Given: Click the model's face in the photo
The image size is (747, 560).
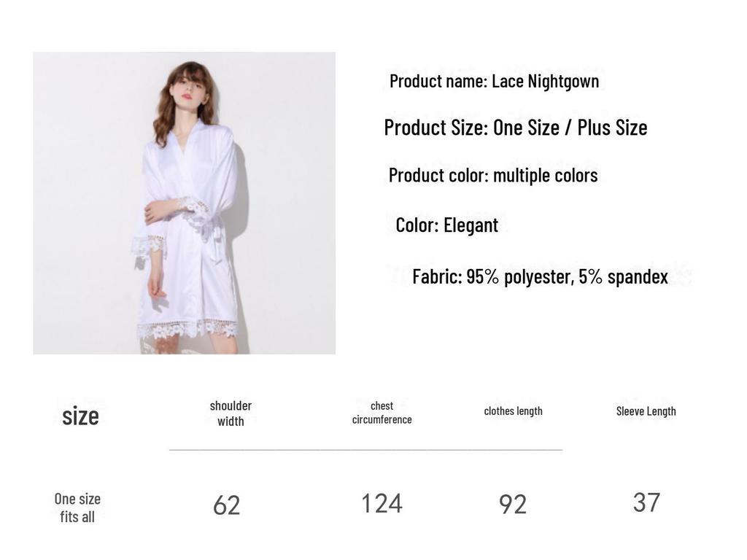Looking at the screenshot, I should point(190,89).
